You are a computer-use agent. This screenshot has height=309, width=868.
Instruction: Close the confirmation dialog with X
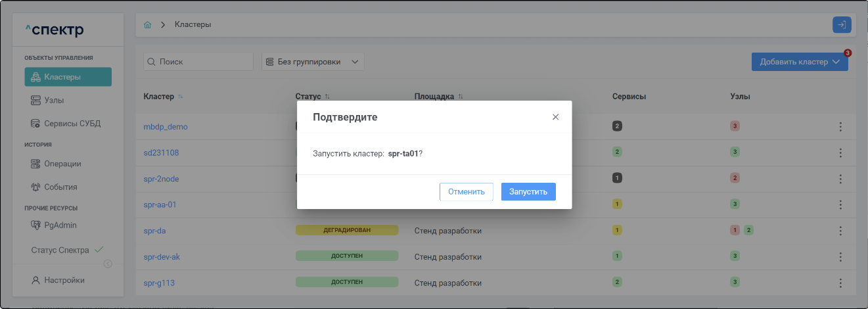tap(555, 117)
